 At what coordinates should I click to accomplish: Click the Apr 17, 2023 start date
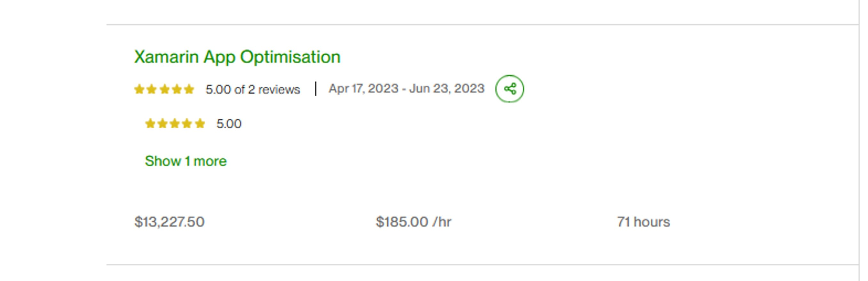[x=364, y=88]
